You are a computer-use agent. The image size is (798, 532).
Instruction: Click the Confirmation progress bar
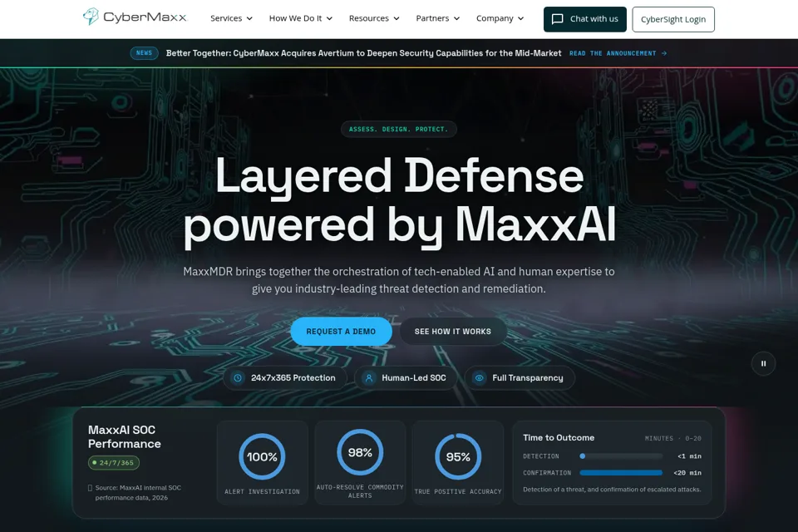pyautogui.click(x=621, y=473)
